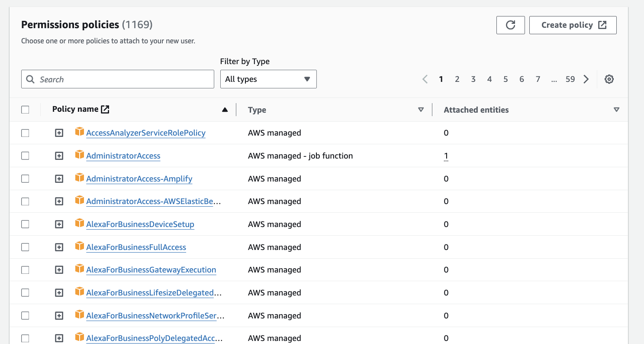Open the AlexaForBusinessFullAccess policy link

tap(136, 247)
